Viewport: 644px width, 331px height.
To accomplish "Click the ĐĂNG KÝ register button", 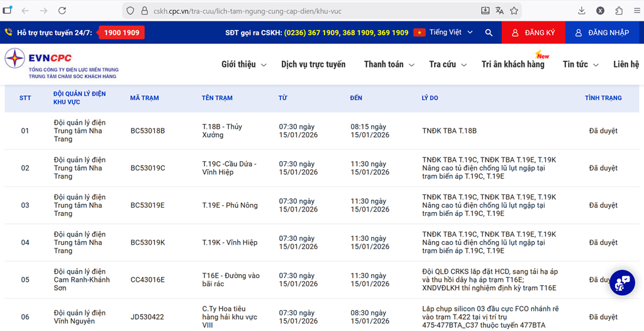I will click(533, 33).
